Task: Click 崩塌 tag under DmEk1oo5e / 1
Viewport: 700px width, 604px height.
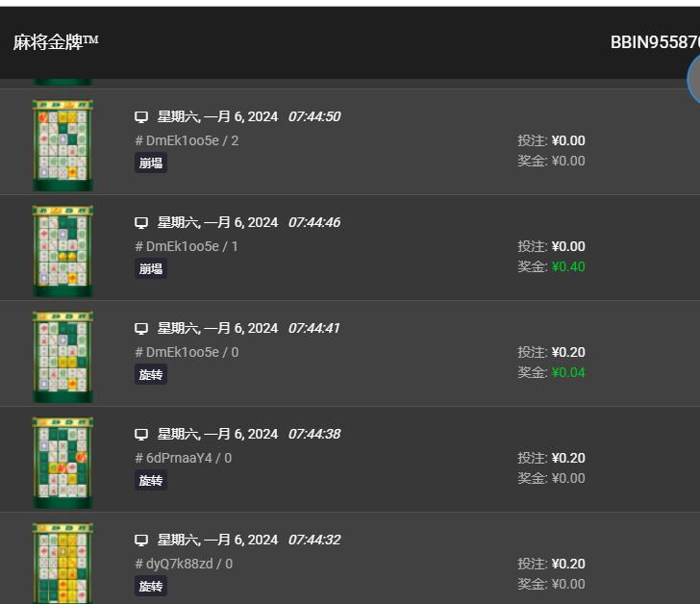Action: click(151, 268)
